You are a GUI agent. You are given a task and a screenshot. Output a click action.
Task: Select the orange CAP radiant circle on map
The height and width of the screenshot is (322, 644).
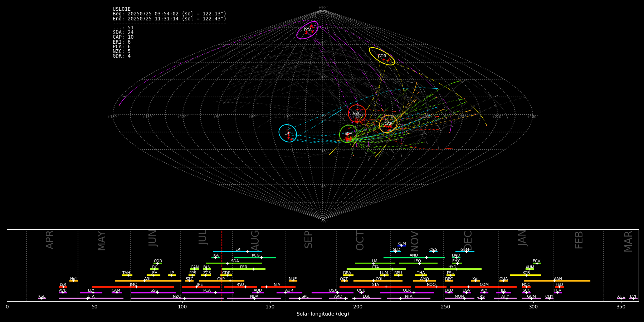[388, 124]
